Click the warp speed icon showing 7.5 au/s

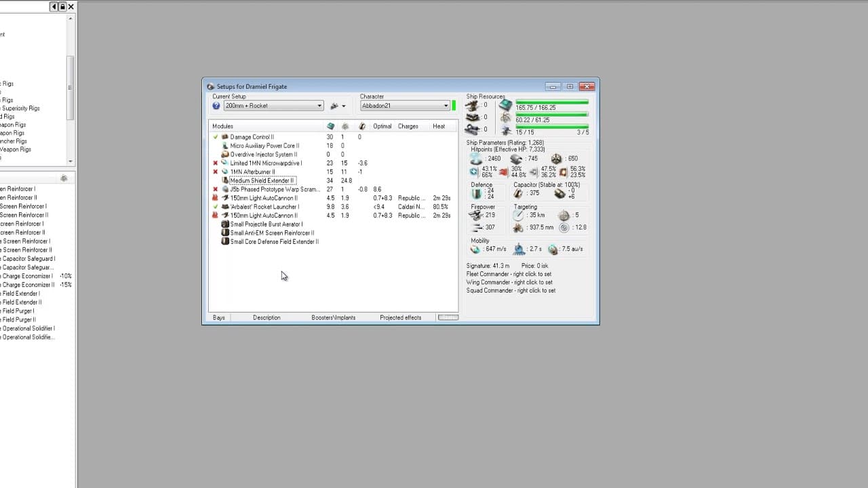tap(553, 249)
